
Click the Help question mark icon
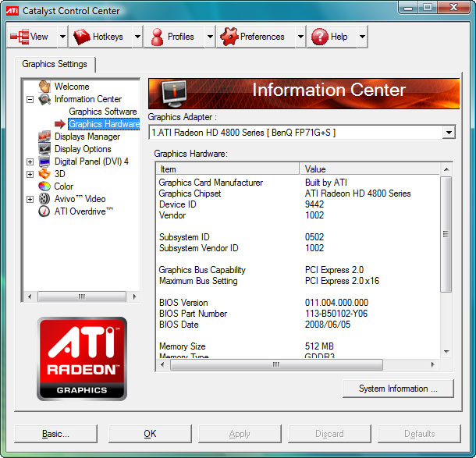pyautogui.click(x=320, y=37)
